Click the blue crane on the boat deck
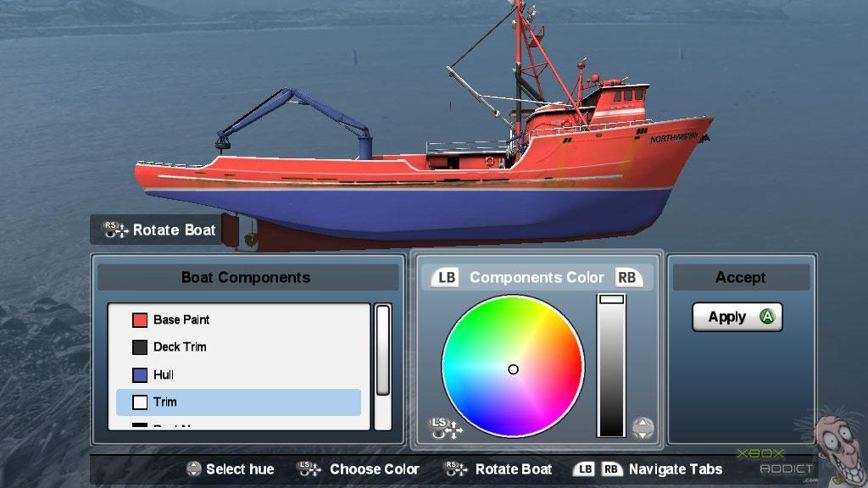Image resolution: width=868 pixels, height=488 pixels. (x=296, y=122)
